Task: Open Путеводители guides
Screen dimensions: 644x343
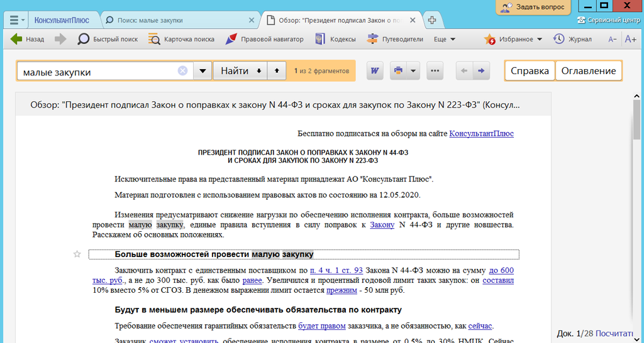Action: point(395,40)
